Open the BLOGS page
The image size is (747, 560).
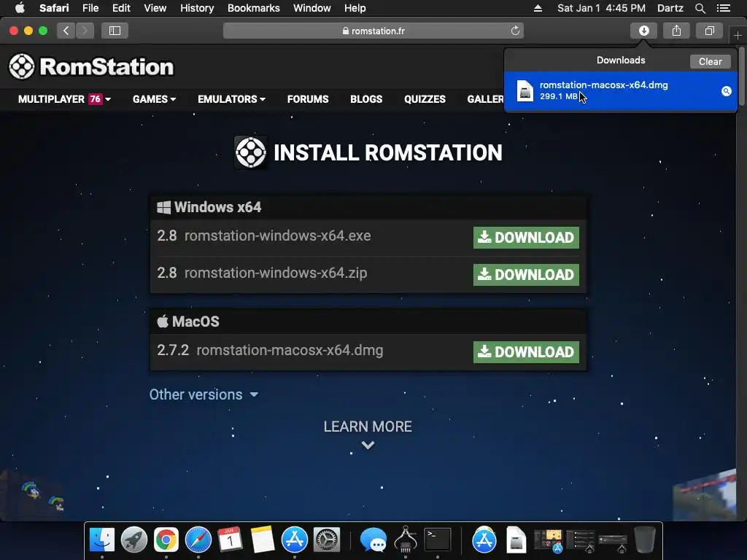(x=366, y=99)
